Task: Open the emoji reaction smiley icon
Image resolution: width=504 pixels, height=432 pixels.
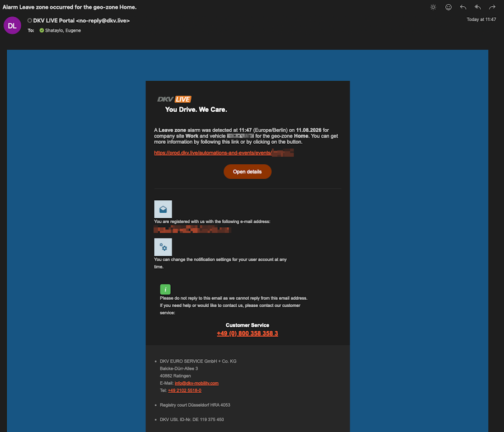Action: pos(448,7)
